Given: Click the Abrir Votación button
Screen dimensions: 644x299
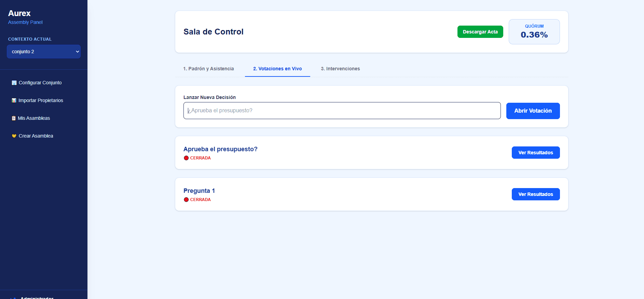Looking at the screenshot, I should pos(533,111).
